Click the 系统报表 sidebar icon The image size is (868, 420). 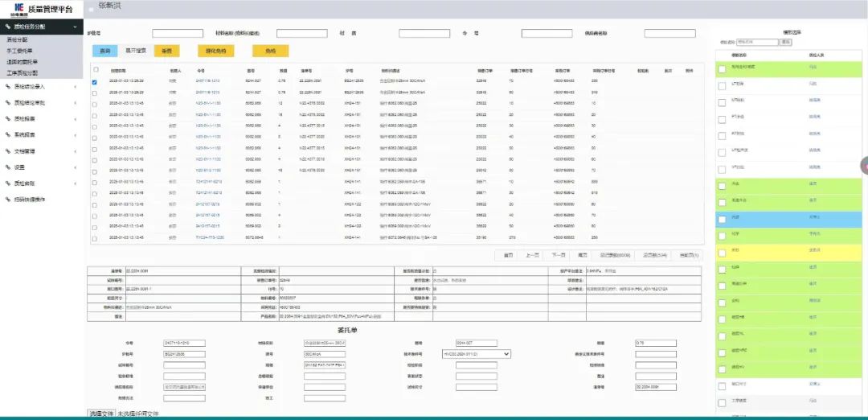(x=8, y=134)
